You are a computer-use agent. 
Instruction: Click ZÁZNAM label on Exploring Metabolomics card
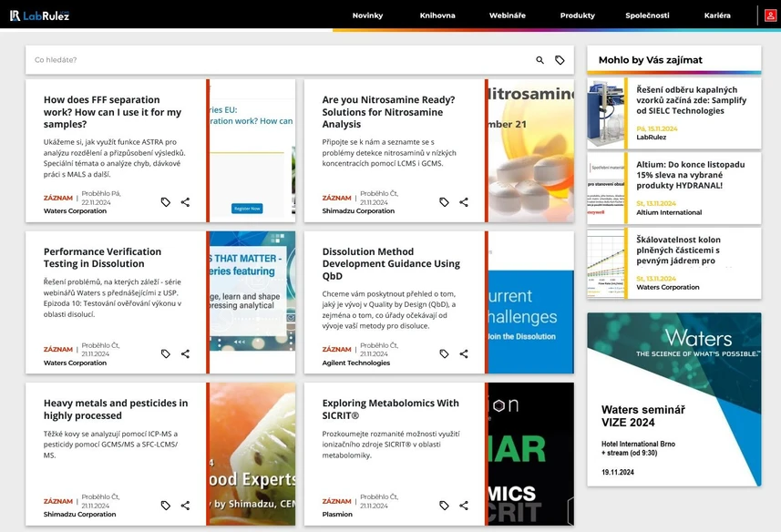pyautogui.click(x=336, y=501)
